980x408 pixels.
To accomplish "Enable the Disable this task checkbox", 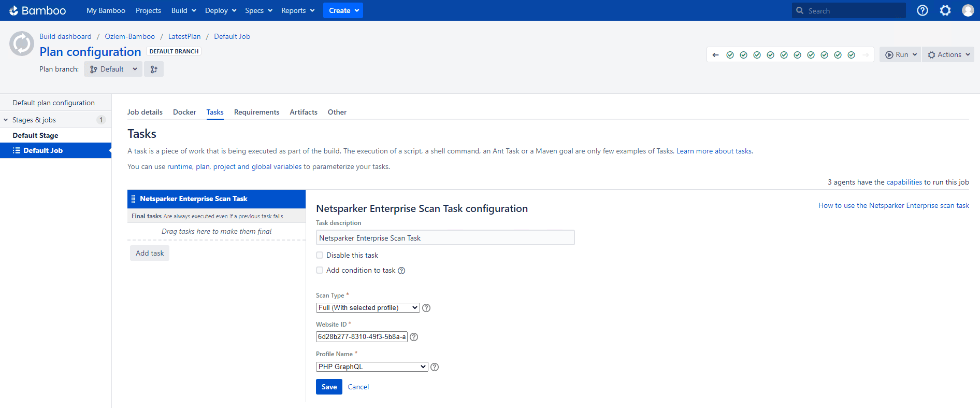I will [320, 255].
